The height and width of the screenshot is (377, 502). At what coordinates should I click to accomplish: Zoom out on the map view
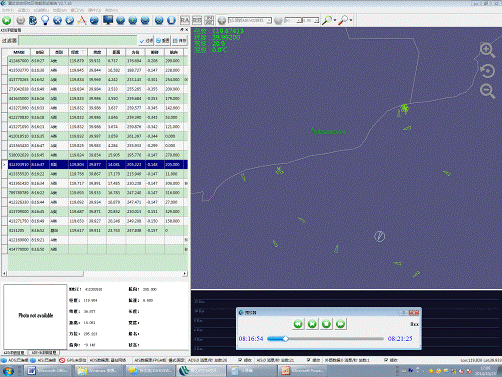(x=487, y=91)
